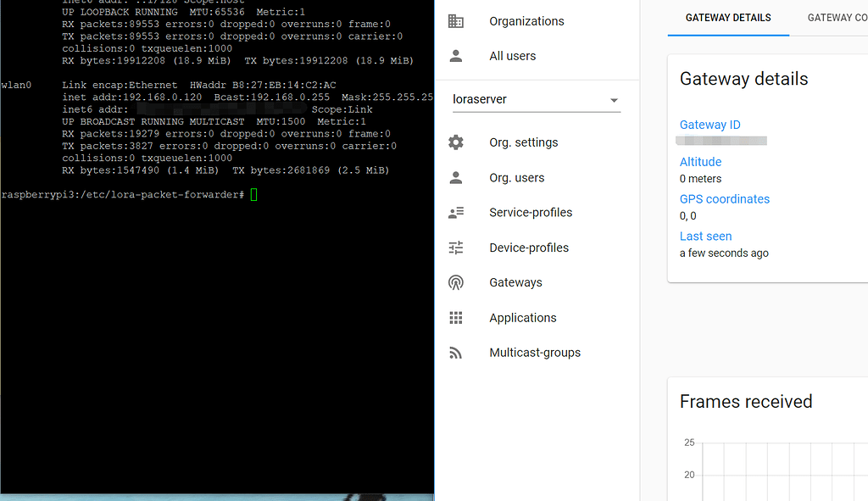Click the Gateway ID link
The height and width of the screenshot is (501, 868).
click(710, 125)
